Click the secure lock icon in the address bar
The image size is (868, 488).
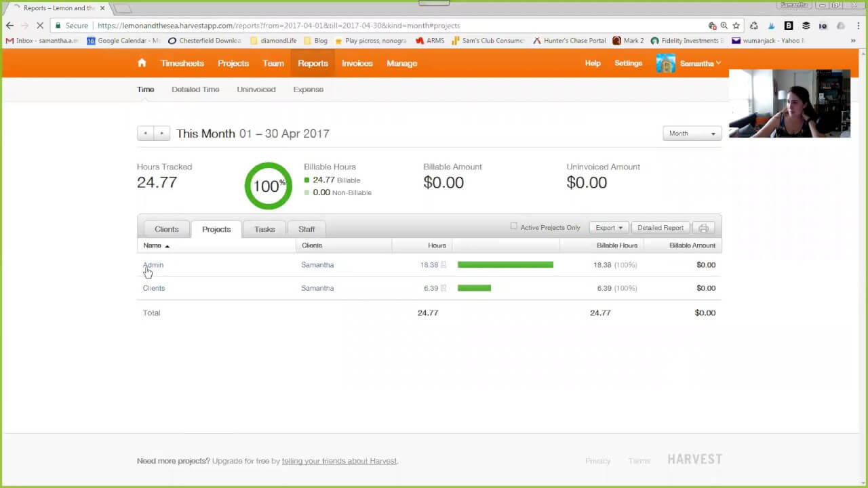59,25
